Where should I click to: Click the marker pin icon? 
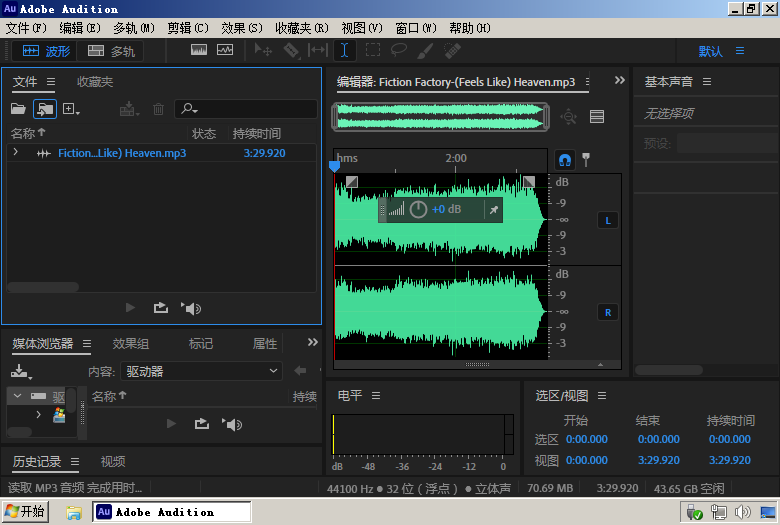coord(586,160)
